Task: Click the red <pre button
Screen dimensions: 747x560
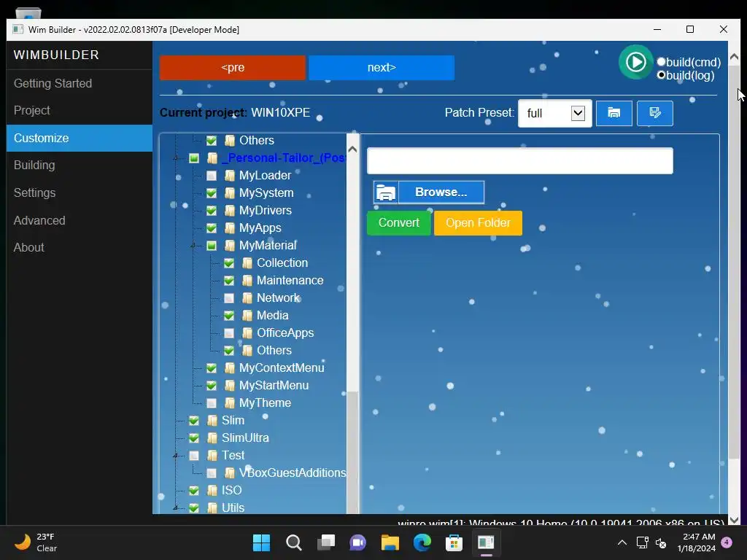Action: 233,68
